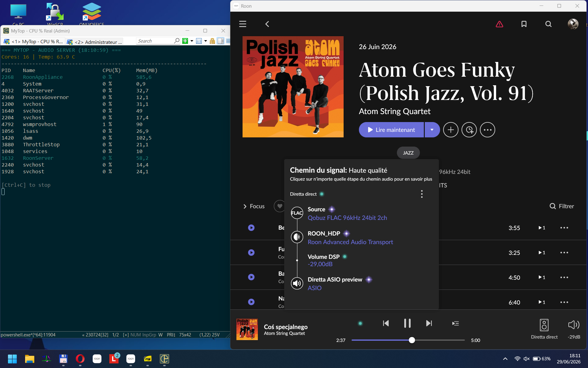
Task: Click the large Polish Jazz album cover
Action: pyautogui.click(x=293, y=87)
